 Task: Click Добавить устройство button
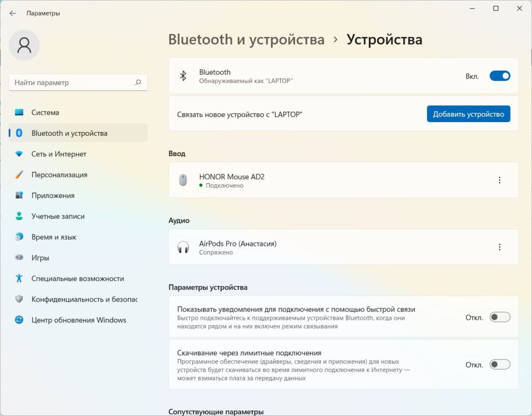(469, 114)
